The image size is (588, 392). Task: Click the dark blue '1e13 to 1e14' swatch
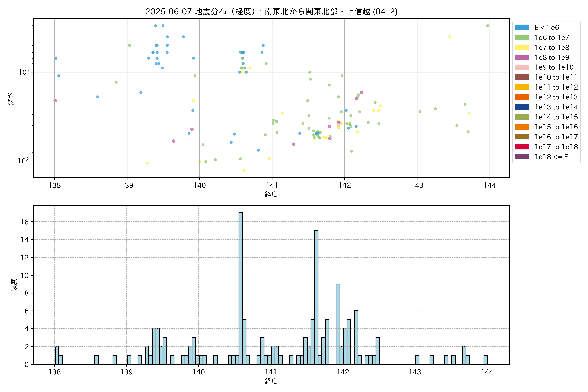pyautogui.click(x=522, y=107)
